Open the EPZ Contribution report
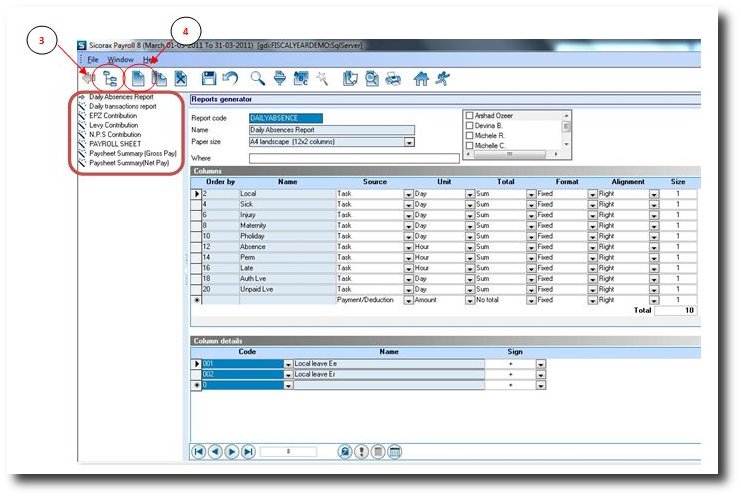Image resolution: width=741 pixels, height=497 pixels. pyautogui.click(x=113, y=115)
